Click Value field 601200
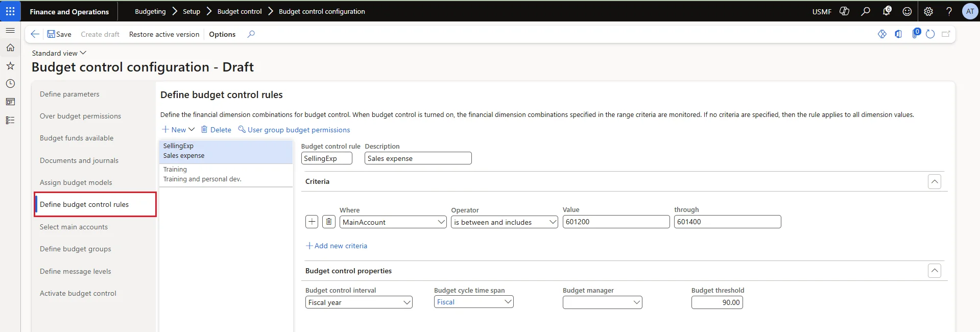 (x=616, y=222)
